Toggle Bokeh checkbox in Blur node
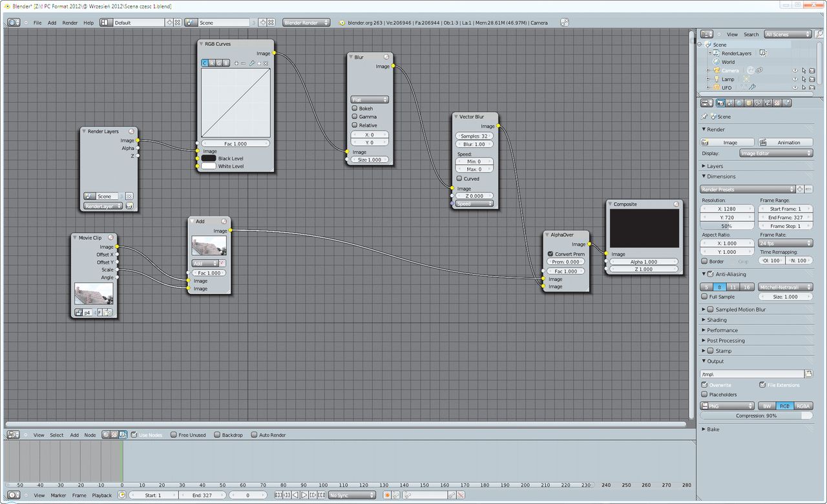This screenshot has height=504, width=827. (354, 109)
